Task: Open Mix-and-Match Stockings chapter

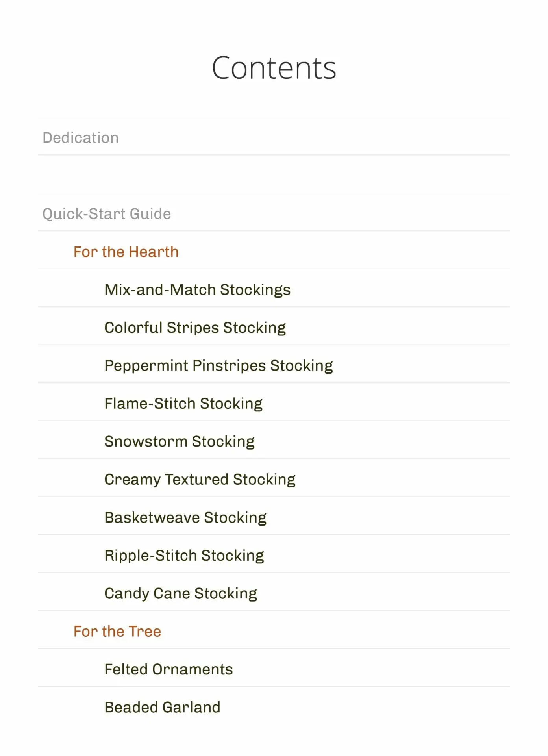Action: pyautogui.click(x=197, y=290)
